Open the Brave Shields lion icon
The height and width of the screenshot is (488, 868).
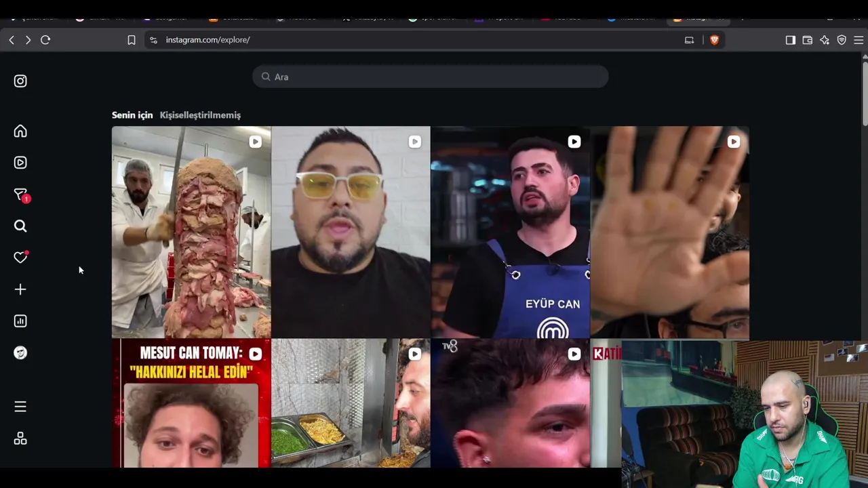(714, 40)
